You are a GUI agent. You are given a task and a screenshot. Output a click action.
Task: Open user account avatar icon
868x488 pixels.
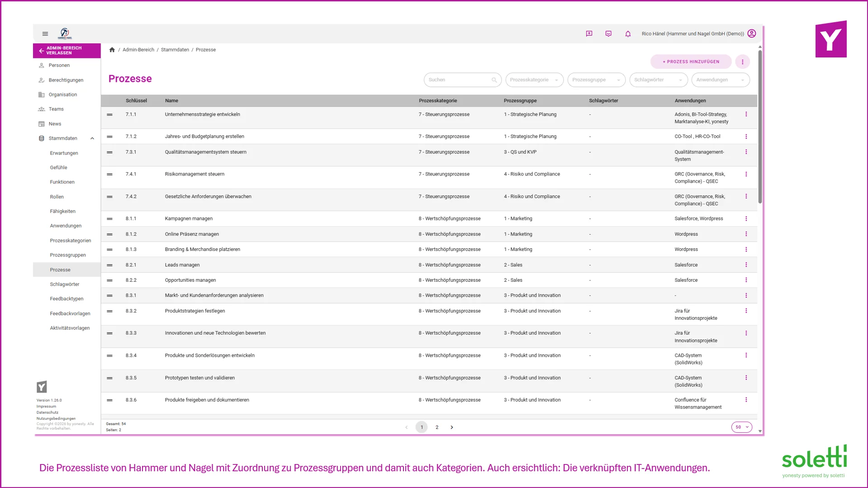coord(752,33)
